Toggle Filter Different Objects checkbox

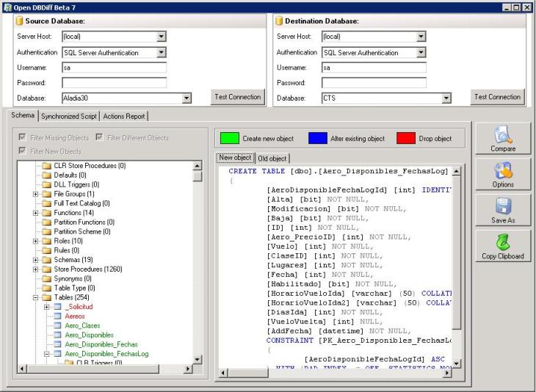click(99, 137)
